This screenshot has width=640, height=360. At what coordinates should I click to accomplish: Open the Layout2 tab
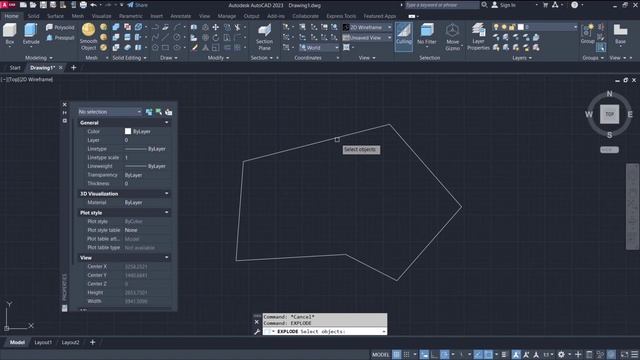pos(70,342)
